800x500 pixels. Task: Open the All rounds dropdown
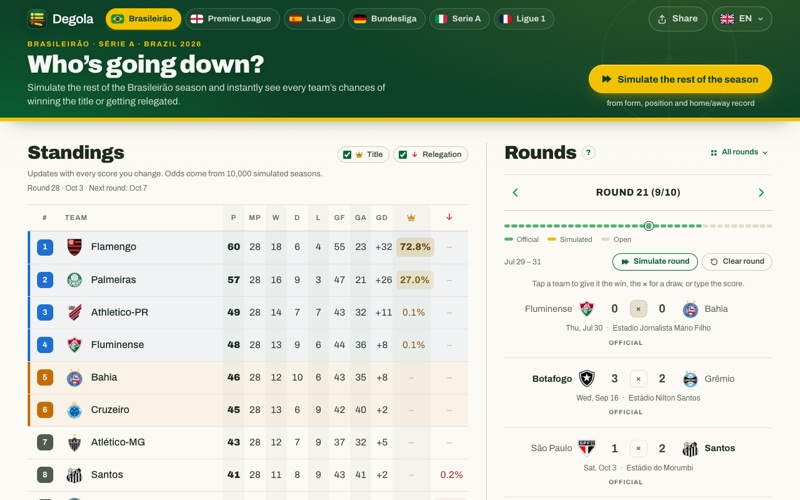pos(739,152)
